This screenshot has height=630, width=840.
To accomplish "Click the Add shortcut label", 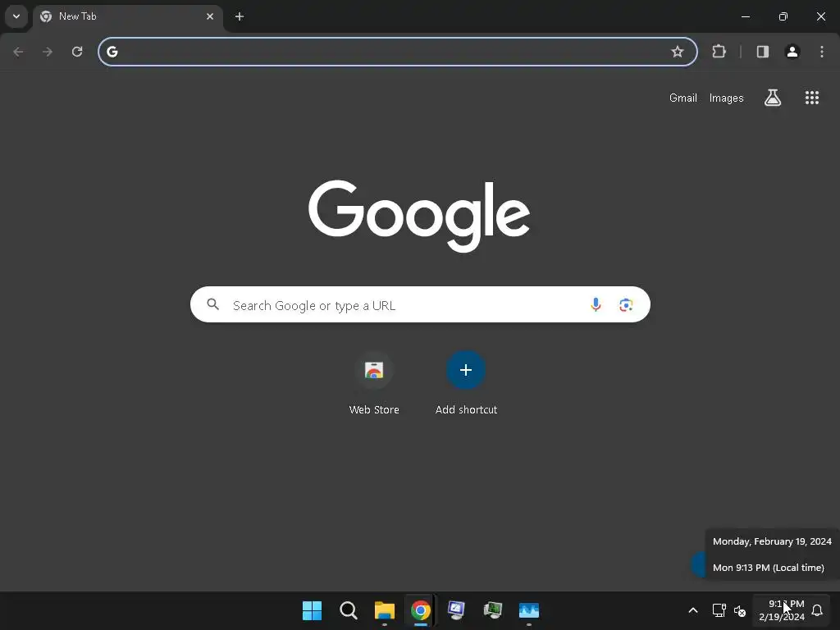I will 466,410.
